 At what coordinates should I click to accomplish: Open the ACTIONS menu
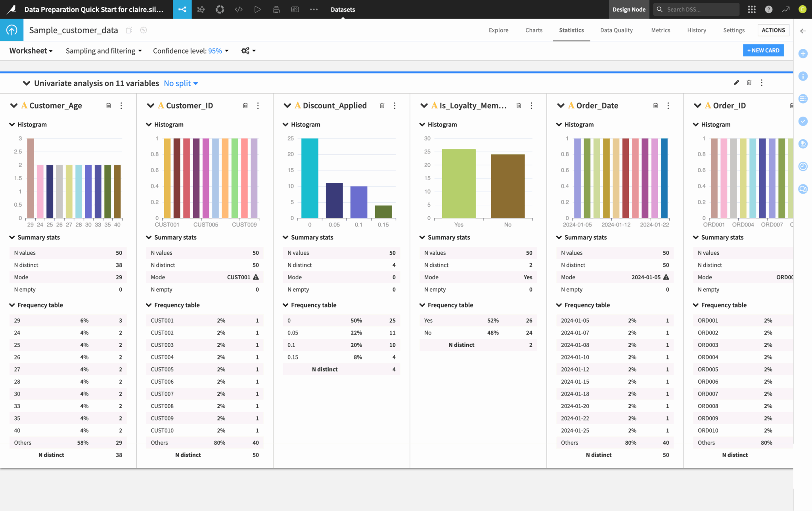tap(773, 30)
